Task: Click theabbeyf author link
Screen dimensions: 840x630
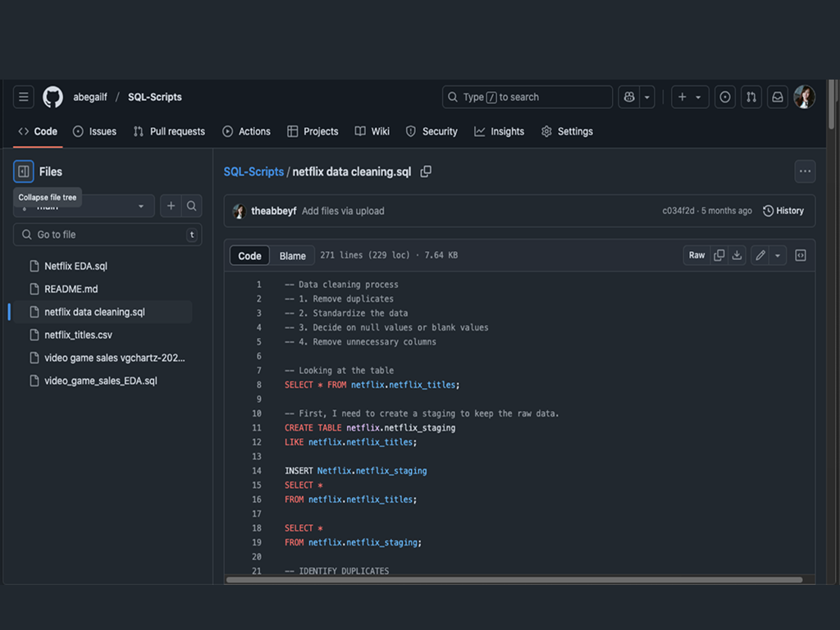Action: (273, 211)
